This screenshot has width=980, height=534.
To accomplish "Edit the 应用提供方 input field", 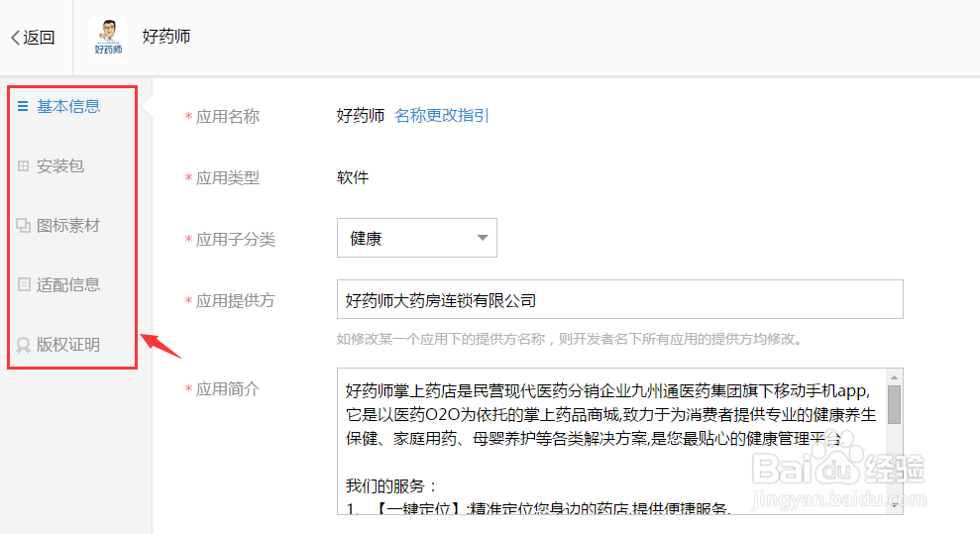I will pos(620,300).
